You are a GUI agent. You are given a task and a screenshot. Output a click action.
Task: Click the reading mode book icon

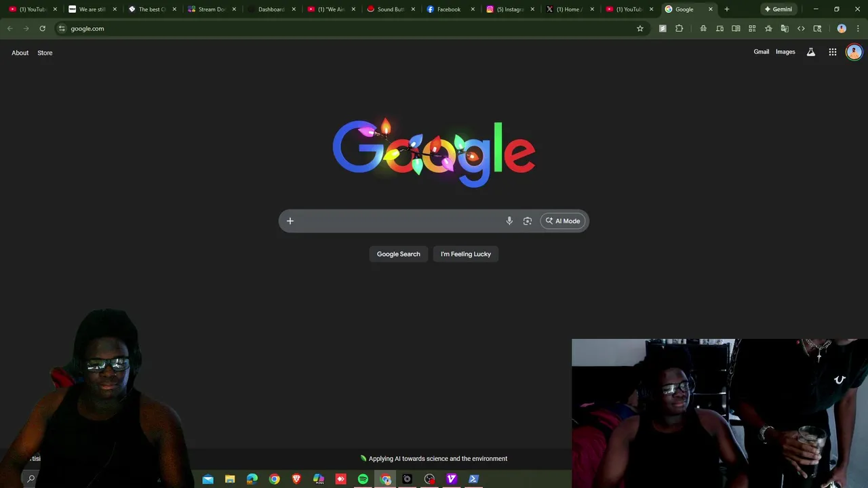tap(736, 28)
